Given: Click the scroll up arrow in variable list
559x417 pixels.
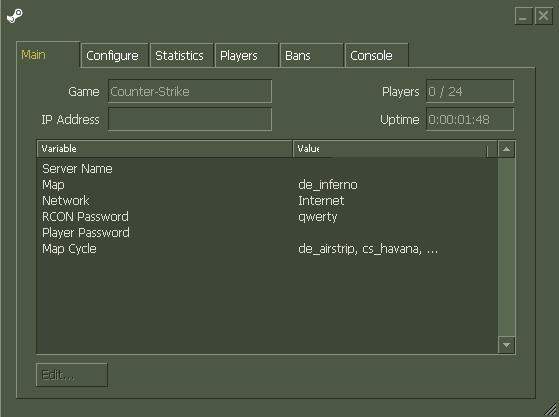Looking at the screenshot, I should point(506,149).
